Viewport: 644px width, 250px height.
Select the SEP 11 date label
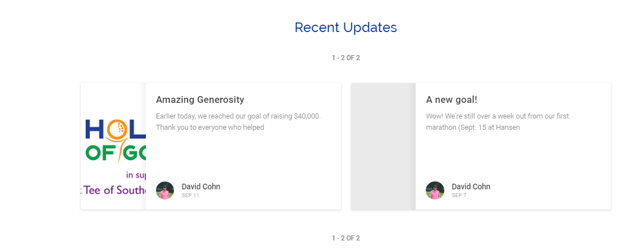[190, 196]
